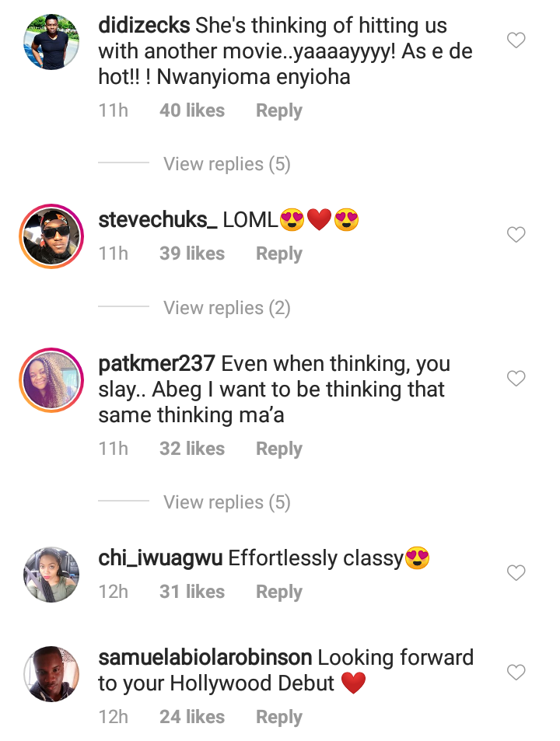This screenshot has width=560, height=741.
Task: Like patkmer237's comment with heart icon
Action: pos(516,379)
